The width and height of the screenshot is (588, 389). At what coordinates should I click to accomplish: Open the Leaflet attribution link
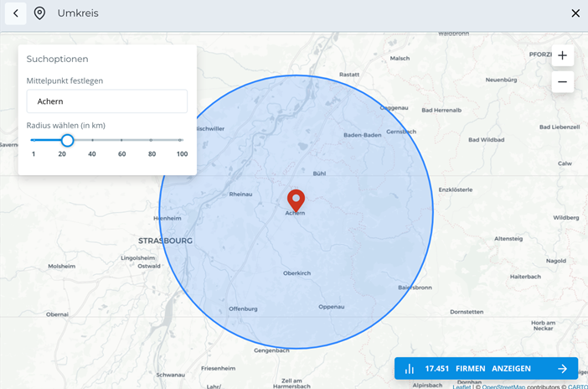(x=462, y=386)
